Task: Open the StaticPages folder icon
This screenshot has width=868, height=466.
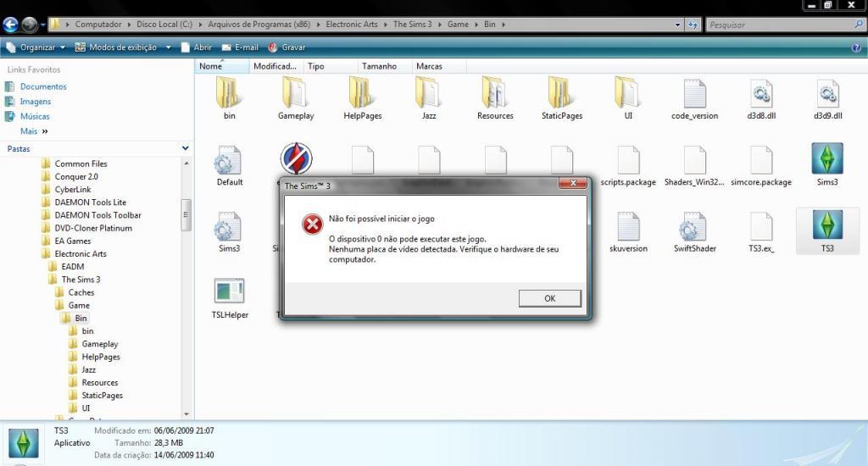Action: (561, 92)
